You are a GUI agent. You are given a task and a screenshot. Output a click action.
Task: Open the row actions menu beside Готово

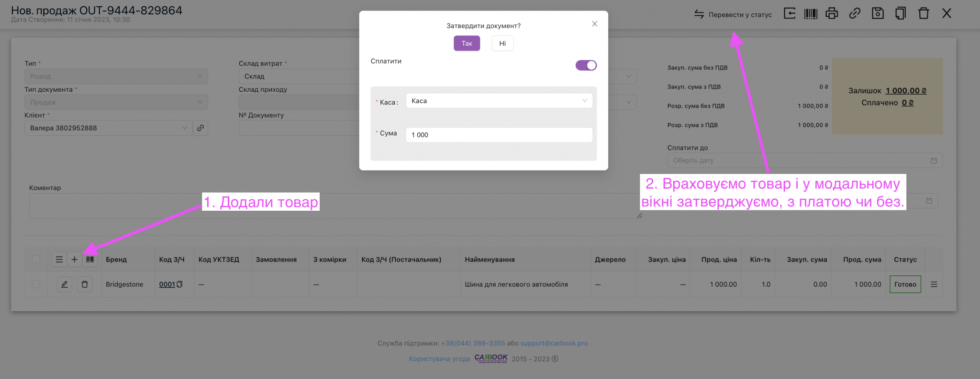point(934,284)
